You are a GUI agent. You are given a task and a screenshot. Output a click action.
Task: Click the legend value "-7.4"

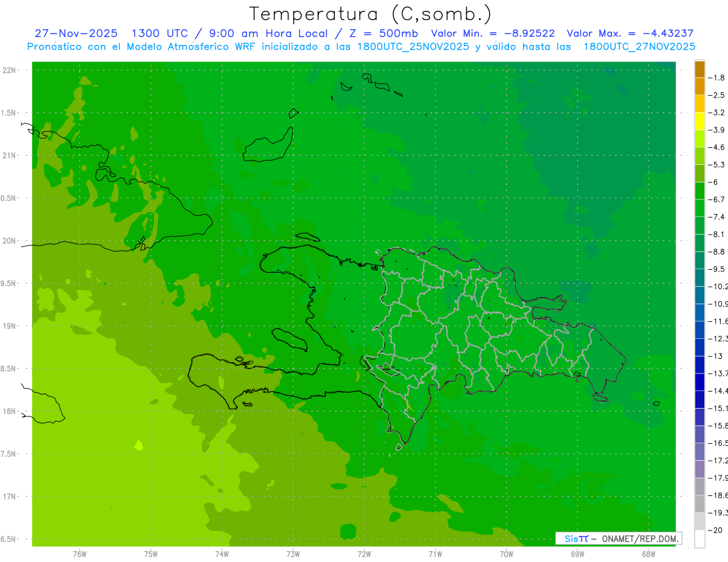717,216
